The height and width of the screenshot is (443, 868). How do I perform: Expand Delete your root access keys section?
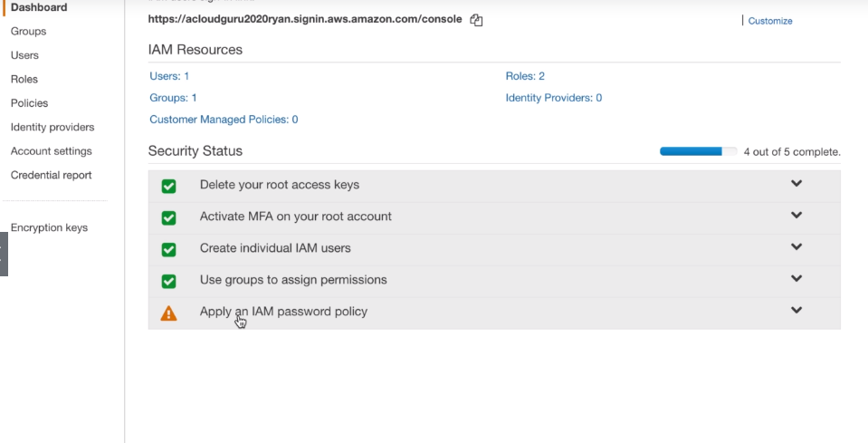tap(796, 184)
